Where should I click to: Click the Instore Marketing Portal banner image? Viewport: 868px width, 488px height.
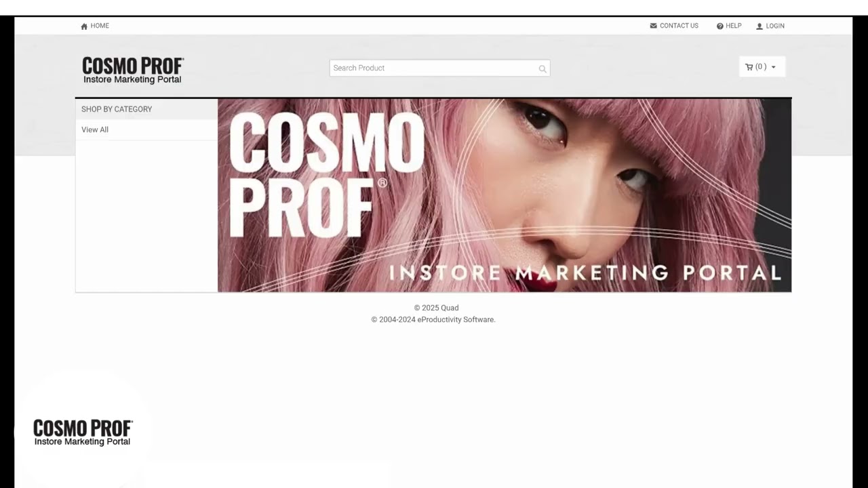(505, 196)
